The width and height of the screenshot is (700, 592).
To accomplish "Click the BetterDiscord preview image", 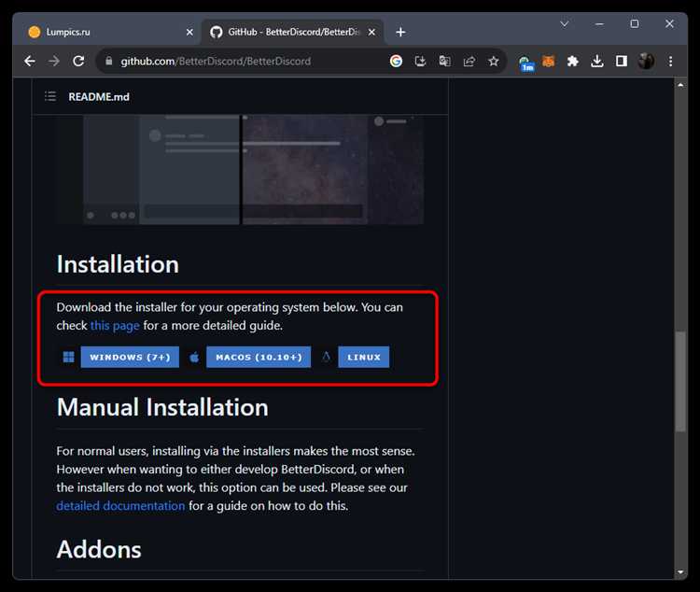I will point(240,170).
